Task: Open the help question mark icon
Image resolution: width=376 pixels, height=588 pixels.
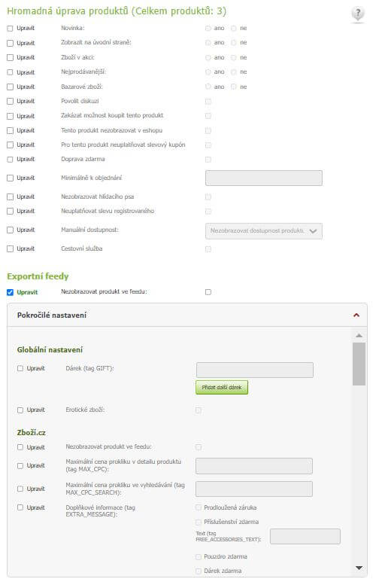Action: 358,14
